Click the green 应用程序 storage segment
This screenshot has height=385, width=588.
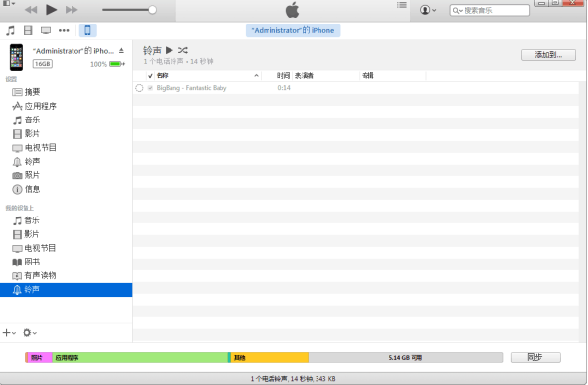point(140,358)
